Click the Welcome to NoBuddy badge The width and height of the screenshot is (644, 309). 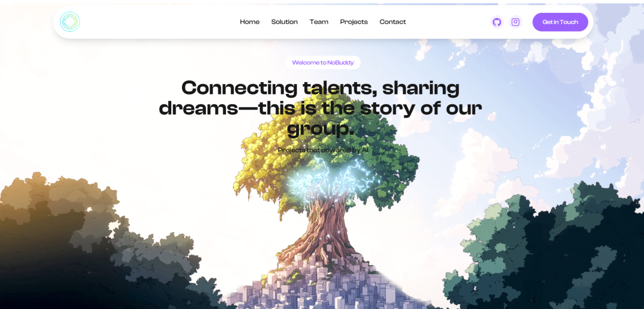coord(323,63)
